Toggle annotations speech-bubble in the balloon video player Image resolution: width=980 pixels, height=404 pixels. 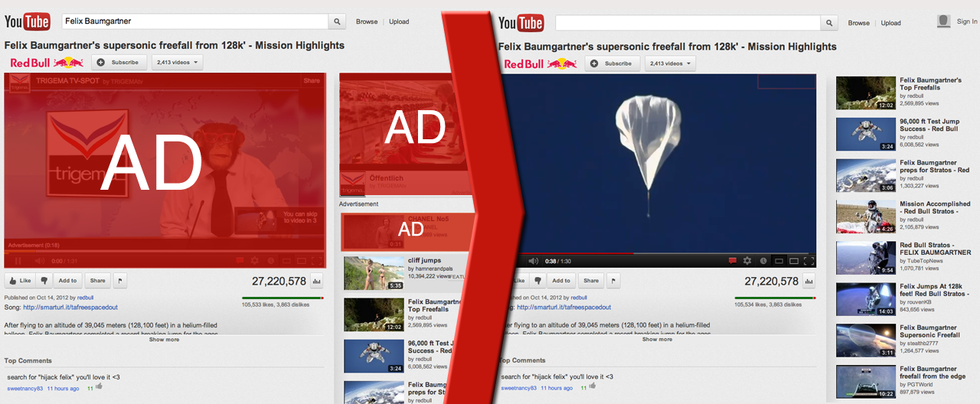coord(733,261)
